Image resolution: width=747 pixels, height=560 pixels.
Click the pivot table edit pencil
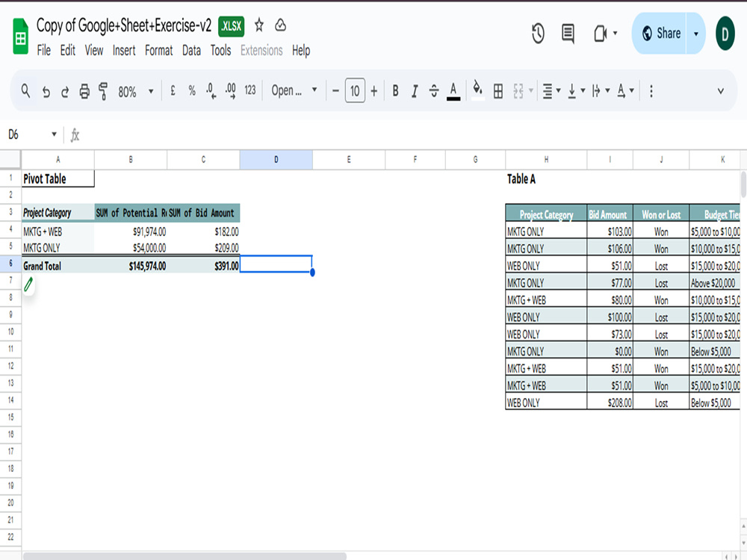click(28, 284)
